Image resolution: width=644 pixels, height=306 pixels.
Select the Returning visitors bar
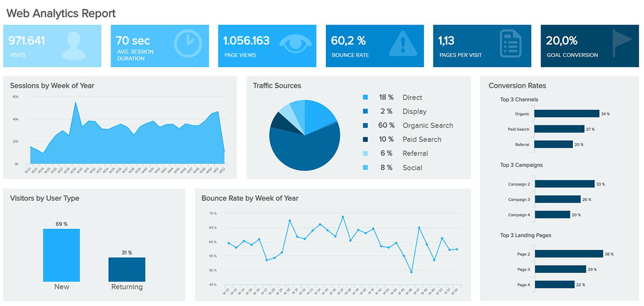127,269
